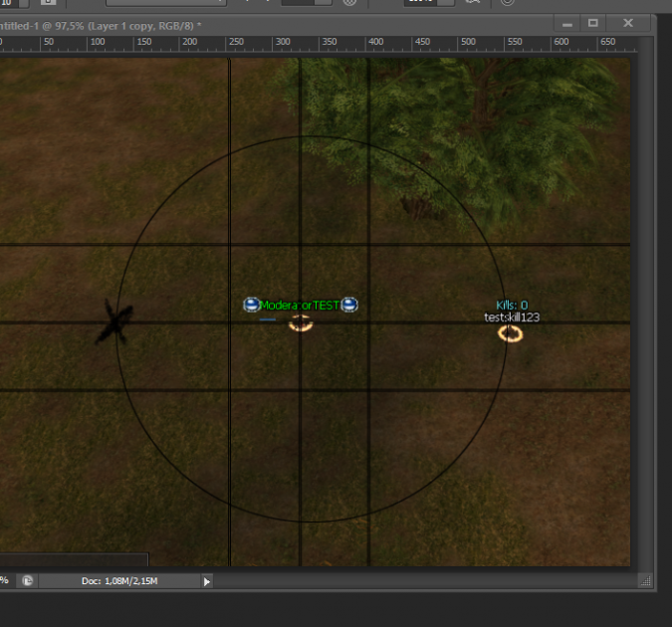
Task: Maximize the document window
Action: [593, 22]
